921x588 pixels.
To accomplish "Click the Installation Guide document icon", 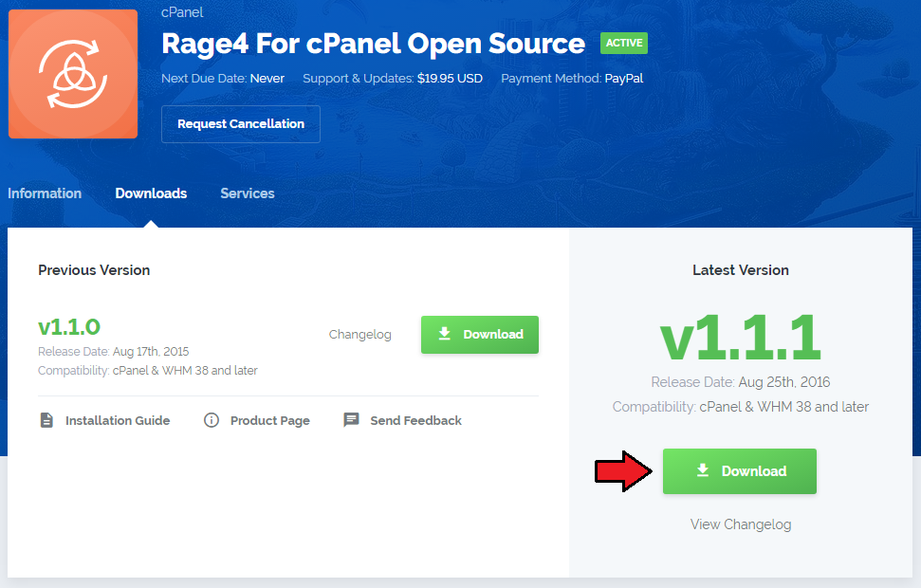I will tap(46, 420).
